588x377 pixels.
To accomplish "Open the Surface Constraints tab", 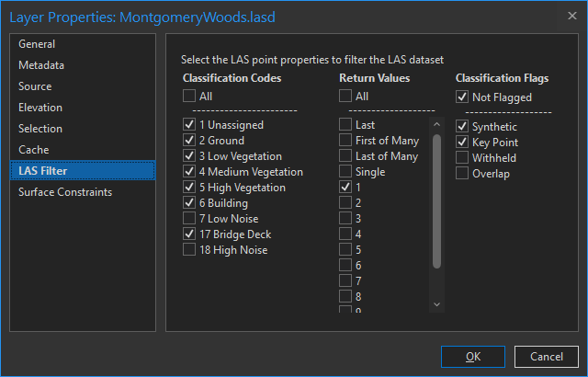I will (65, 192).
